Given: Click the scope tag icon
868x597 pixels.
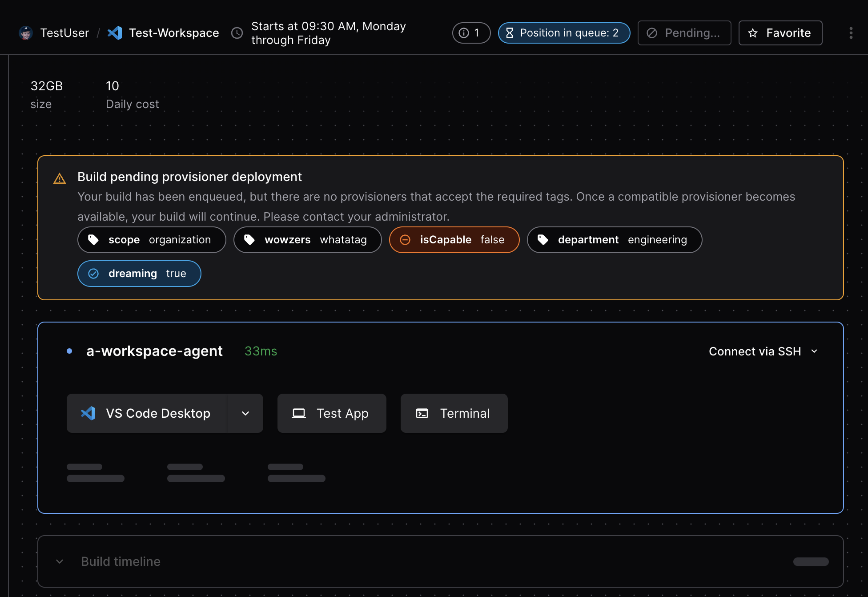Looking at the screenshot, I should (x=95, y=239).
